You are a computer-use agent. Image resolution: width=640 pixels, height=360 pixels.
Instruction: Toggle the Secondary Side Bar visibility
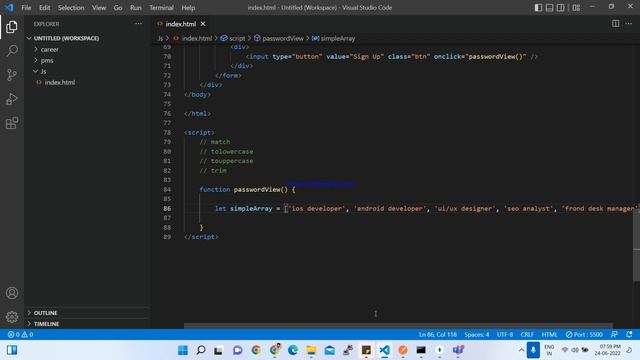pos(561,7)
